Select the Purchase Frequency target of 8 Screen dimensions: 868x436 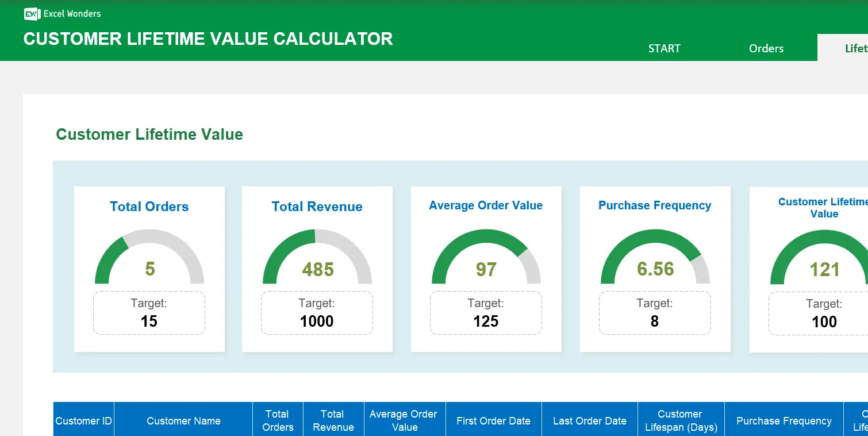(655, 321)
